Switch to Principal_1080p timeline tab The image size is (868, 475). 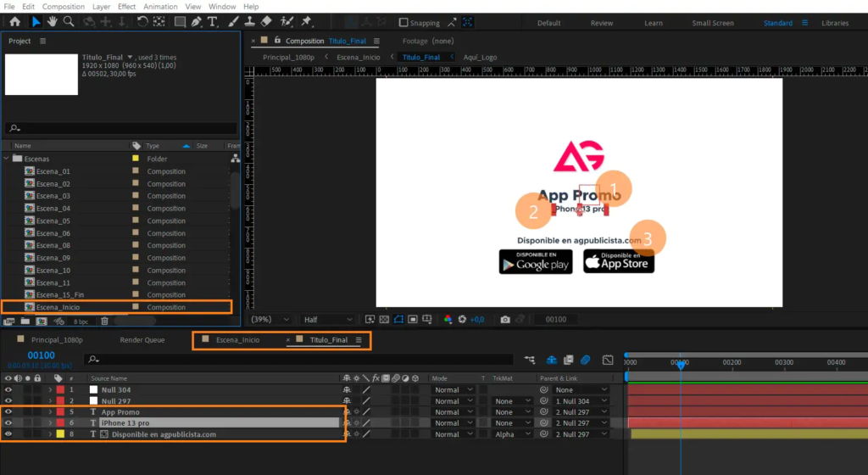[x=57, y=340]
